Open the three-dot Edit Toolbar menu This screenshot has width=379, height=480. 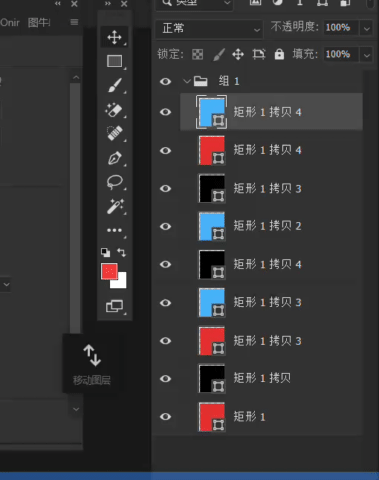(114, 230)
